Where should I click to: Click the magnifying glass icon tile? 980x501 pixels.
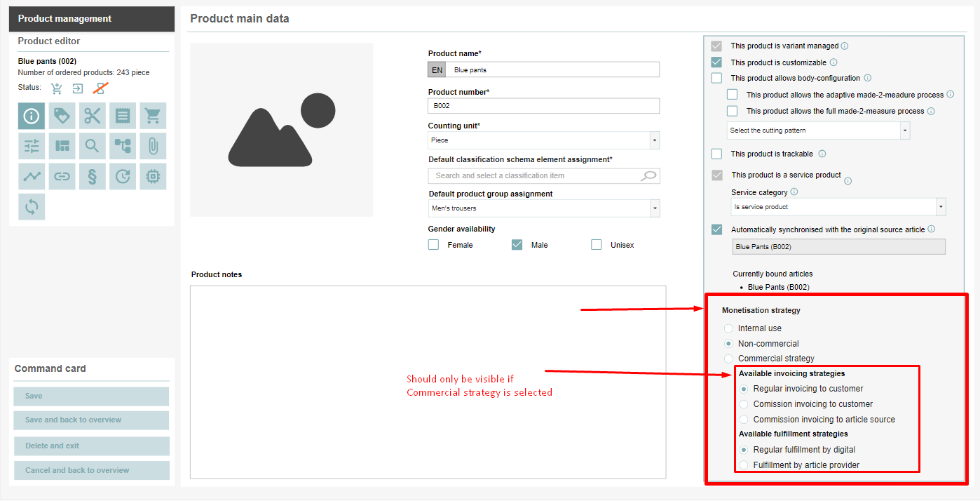93,146
